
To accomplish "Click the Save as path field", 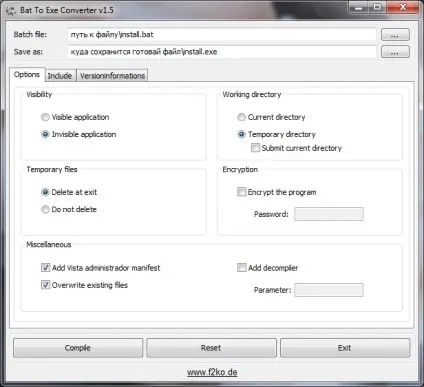I will [222, 52].
